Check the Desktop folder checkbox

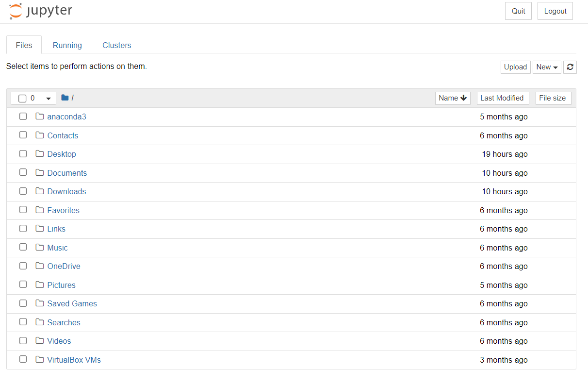click(x=23, y=153)
